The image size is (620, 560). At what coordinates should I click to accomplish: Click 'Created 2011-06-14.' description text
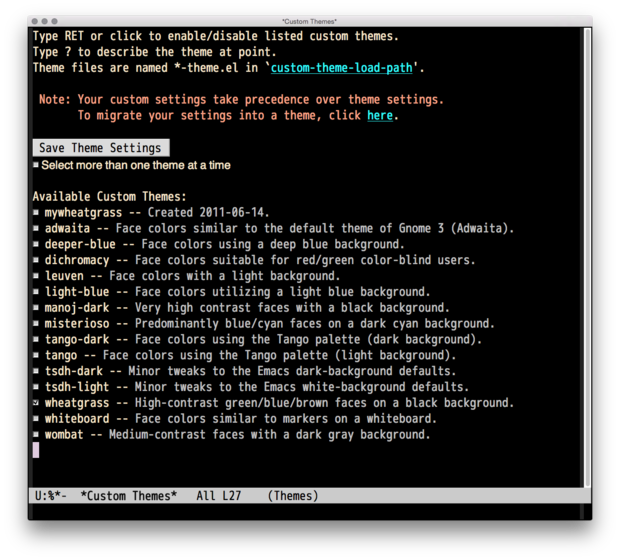[208, 213]
